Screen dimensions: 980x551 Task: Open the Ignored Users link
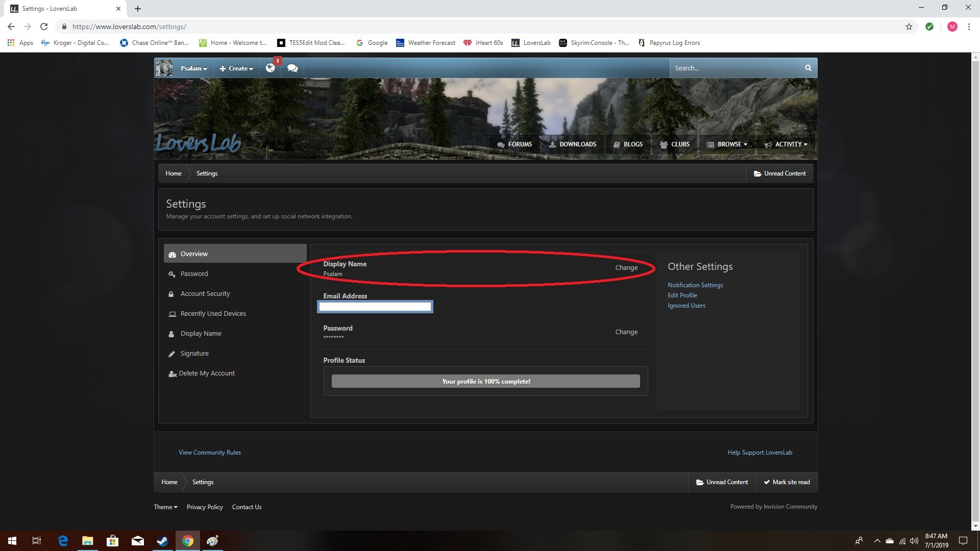pyautogui.click(x=687, y=306)
